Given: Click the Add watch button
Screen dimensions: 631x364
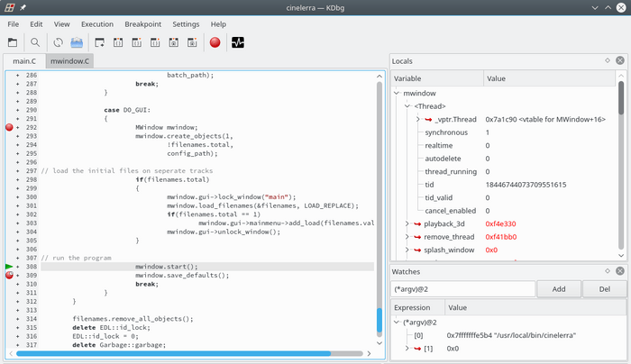Looking at the screenshot, I should coord(559,289).
